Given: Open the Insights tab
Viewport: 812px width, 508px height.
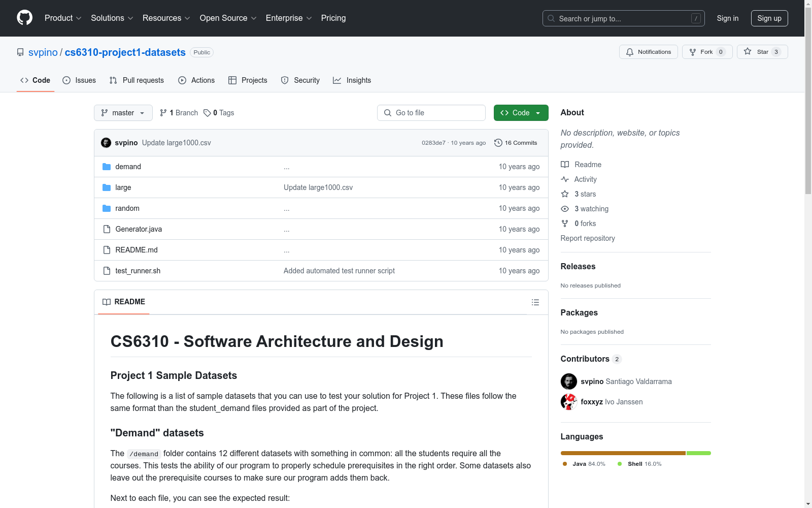Looking at the screenshot, I should 352,80.
